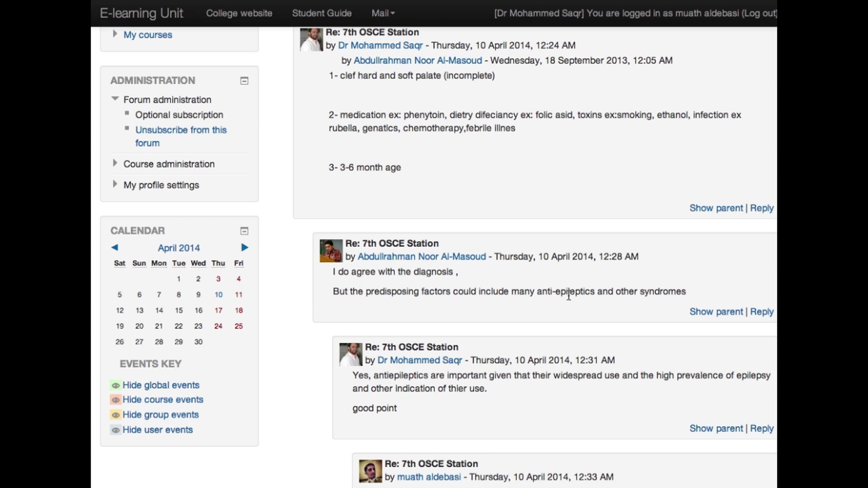This screenshot has width=868, height=488.
Task: Select April 10 in the calendar
Action: pyautogui.click(x=218, y=295)
